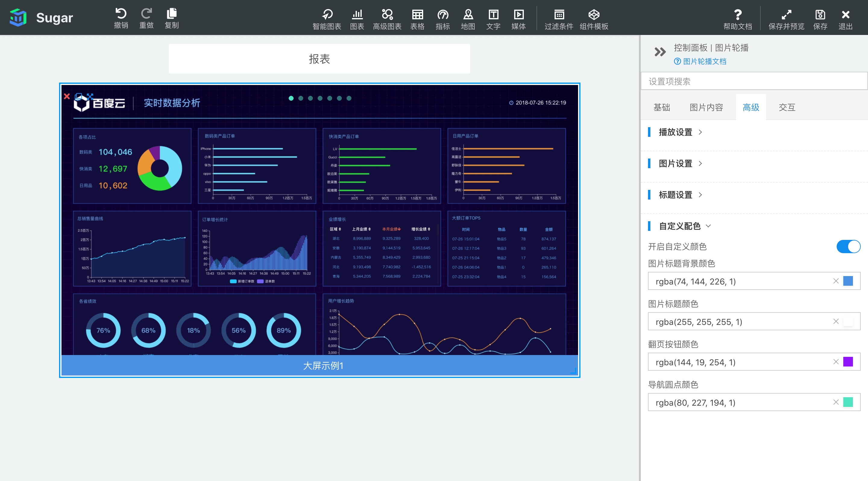Image resolution: width=868 pixels, height=481 pixels.
Task: Open the 图表 chart menu
Action: click(357, 20)
